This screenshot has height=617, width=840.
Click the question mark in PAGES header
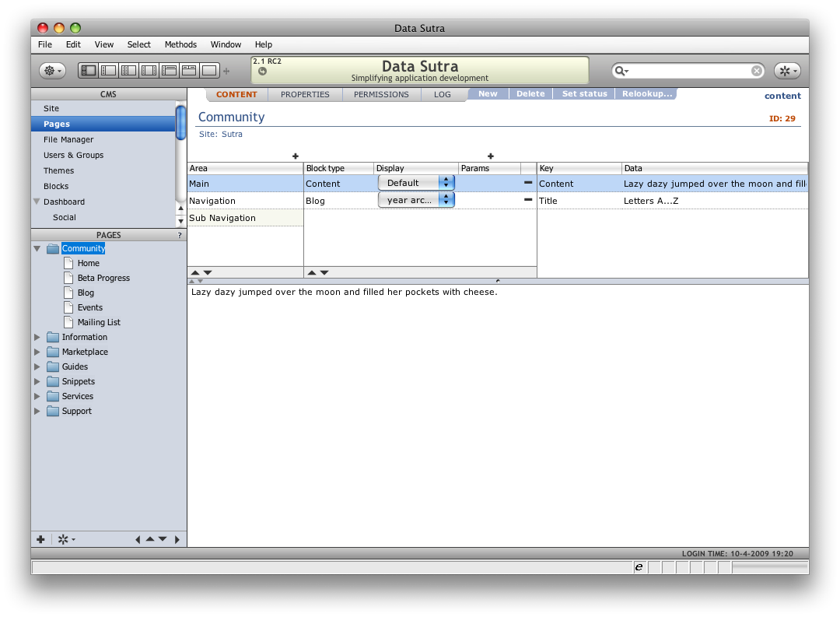point(180,235)
